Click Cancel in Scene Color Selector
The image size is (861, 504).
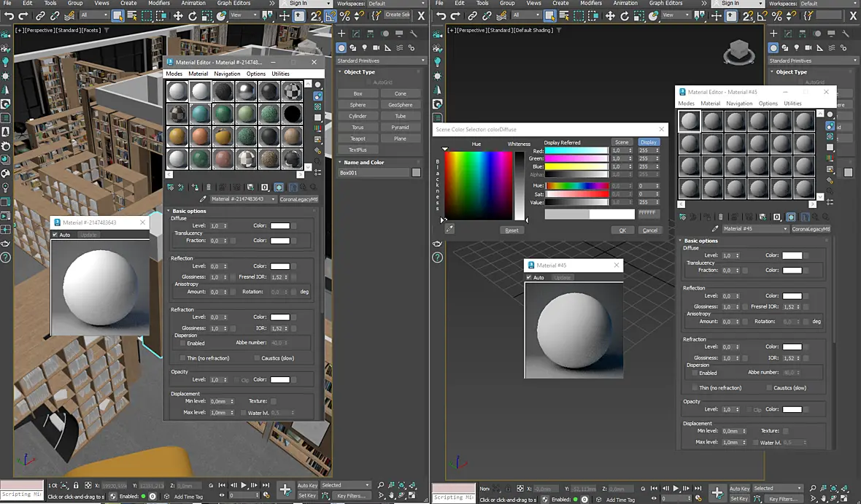click(x=649, y=230)
